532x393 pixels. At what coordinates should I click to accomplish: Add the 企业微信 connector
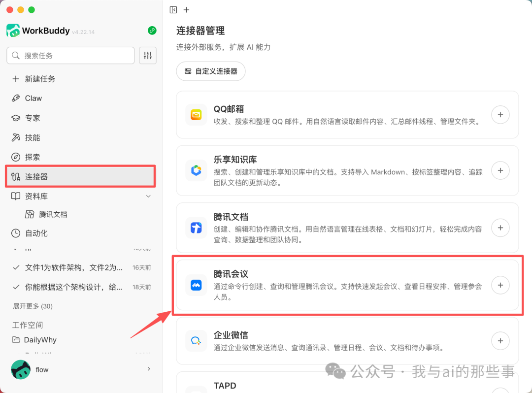[x=500, y=340]
